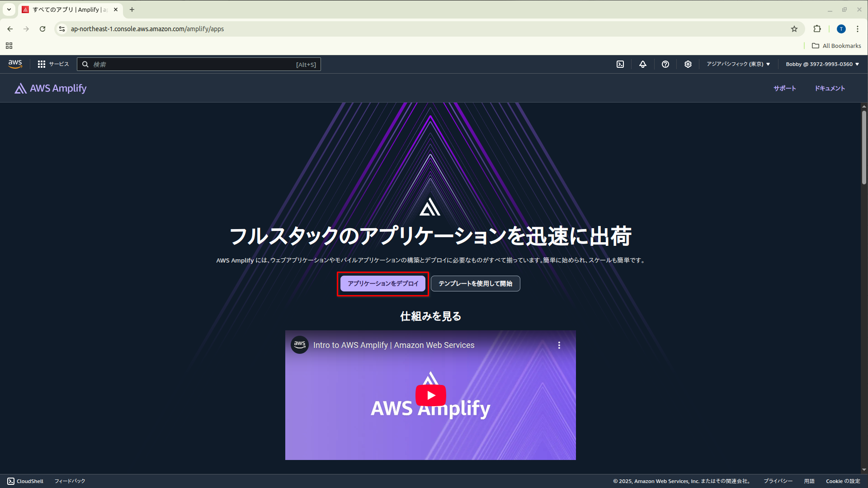Open CloudShell from the footer bar
Image resolution: width=868 pixels, height=488 pixels.
point(25,481)
